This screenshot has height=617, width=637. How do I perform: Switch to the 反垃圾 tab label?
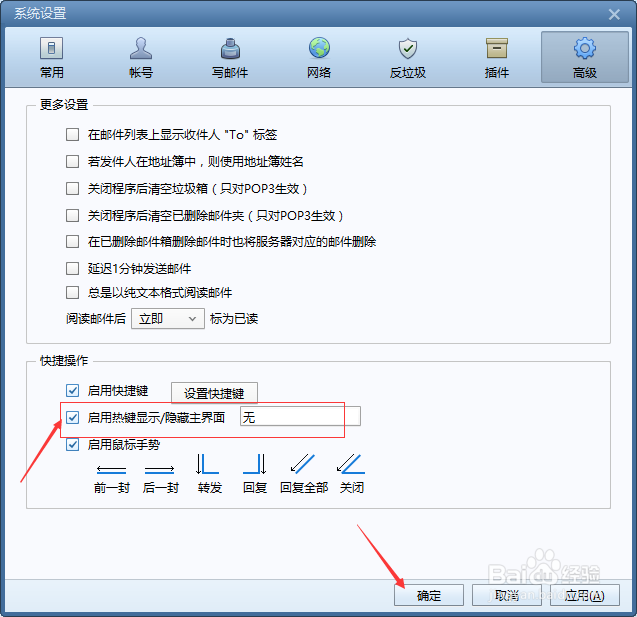(x=408, y=73)
